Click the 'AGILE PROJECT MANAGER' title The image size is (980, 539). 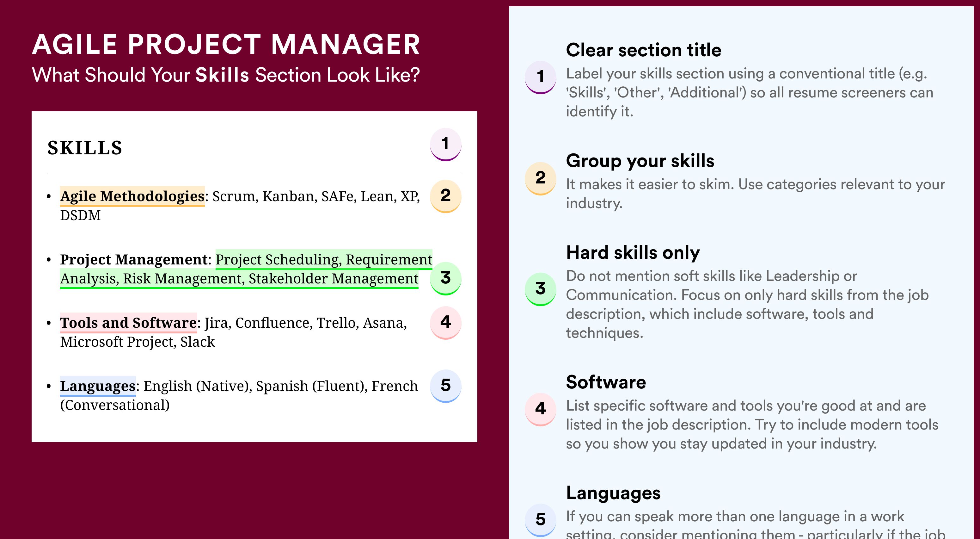(x=226, y=44)
